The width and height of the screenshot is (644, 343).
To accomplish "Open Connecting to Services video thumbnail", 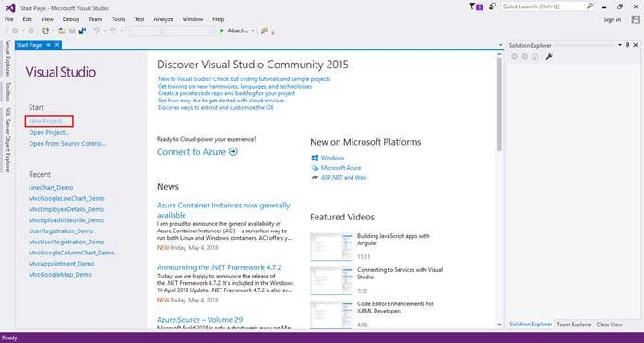I will click(331, 280).
